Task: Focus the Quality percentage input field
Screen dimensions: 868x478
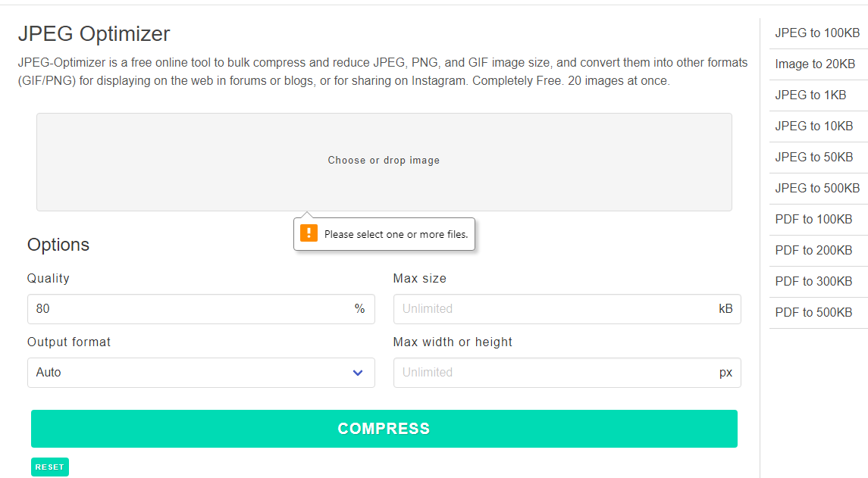Action: click(190, 309)
